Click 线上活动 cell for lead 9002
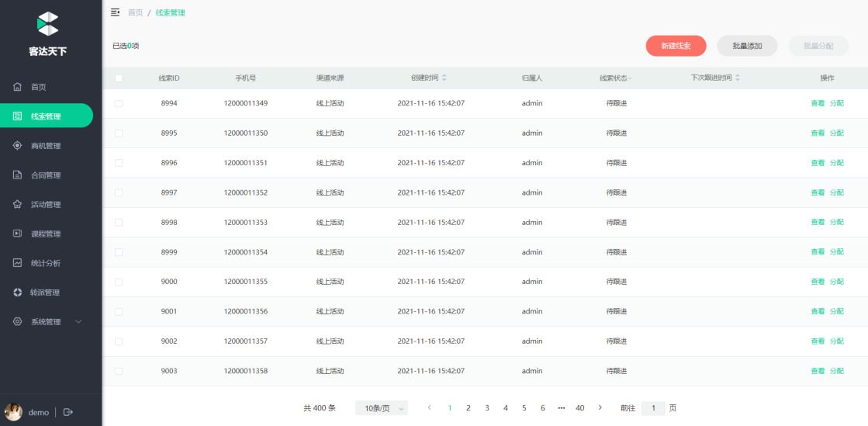The image size is (868, 426). (330, 341)
